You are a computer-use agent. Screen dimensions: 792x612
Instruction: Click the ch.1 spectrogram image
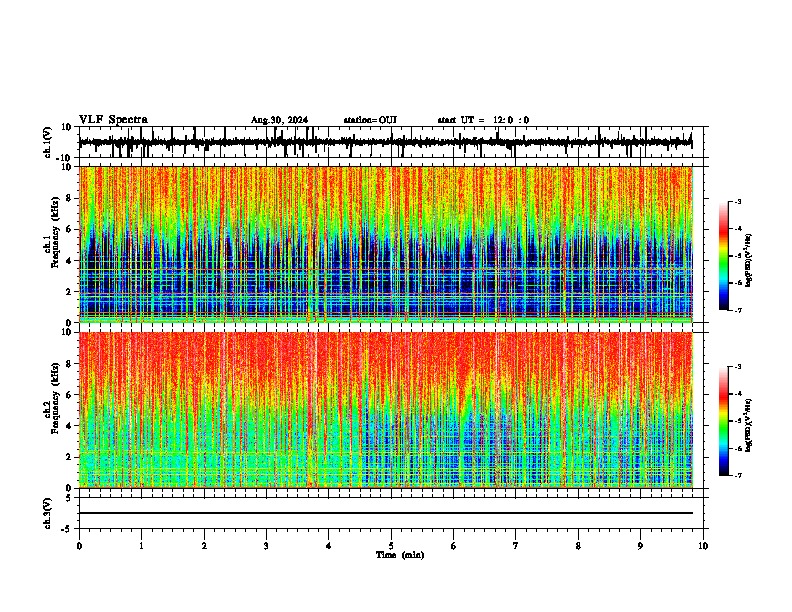[x=385, y=244]
